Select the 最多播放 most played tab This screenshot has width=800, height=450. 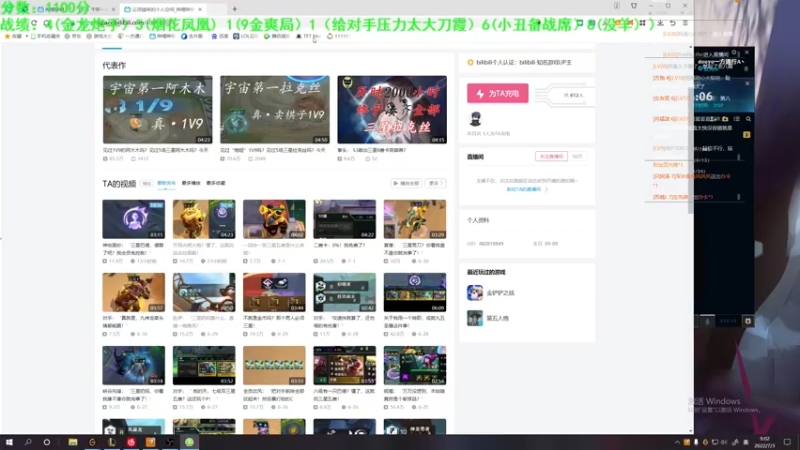point(191,183)
